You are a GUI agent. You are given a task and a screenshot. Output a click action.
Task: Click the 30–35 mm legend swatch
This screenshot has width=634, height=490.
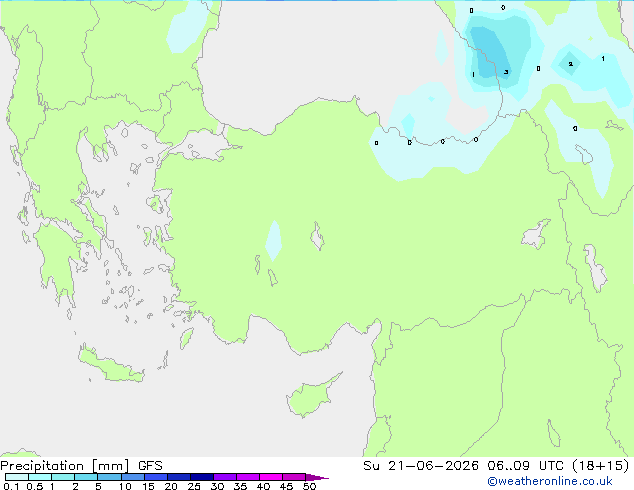(224, 477)
